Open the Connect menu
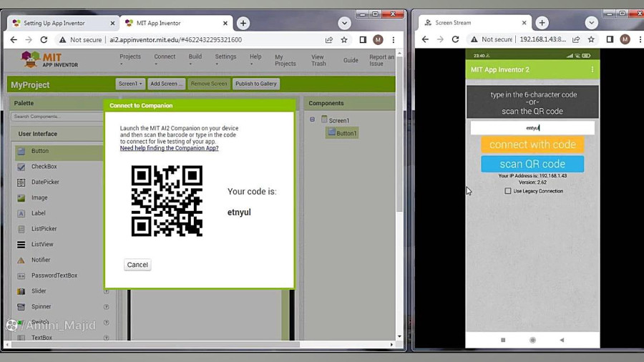The image size is (644, 362). coord(165,59)
